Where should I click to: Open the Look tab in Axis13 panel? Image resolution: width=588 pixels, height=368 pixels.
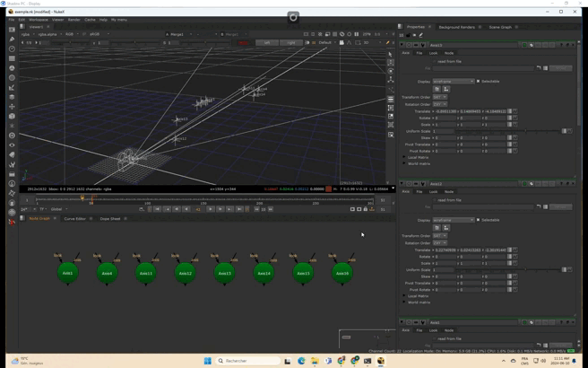coord(433,53)
